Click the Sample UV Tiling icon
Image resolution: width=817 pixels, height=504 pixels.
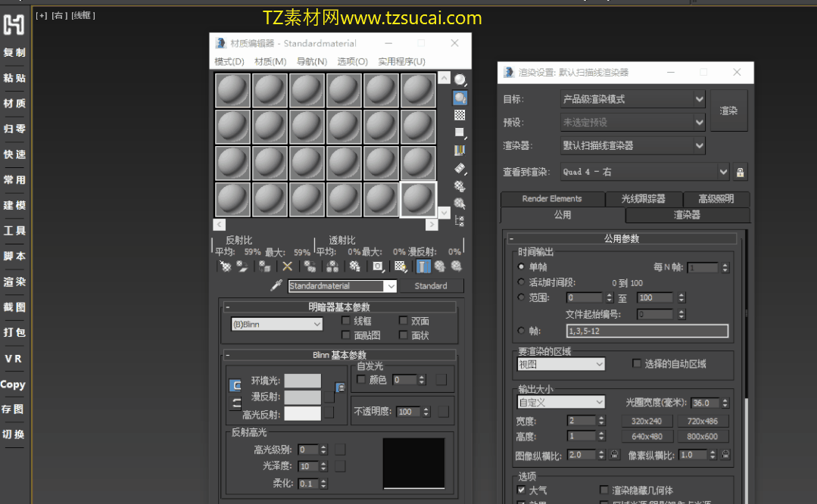tap(460, 132)
